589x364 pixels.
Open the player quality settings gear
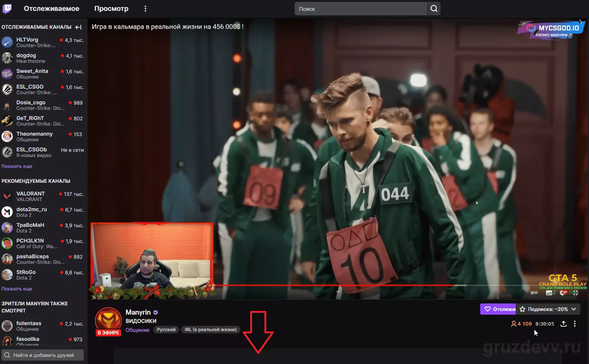[564, 293]
